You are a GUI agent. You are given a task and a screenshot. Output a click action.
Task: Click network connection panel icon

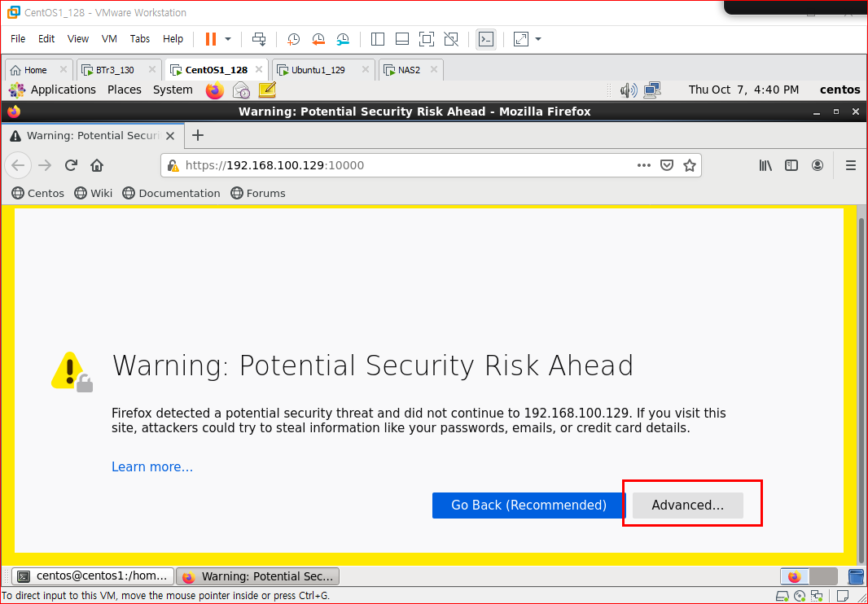pos(653,90)
